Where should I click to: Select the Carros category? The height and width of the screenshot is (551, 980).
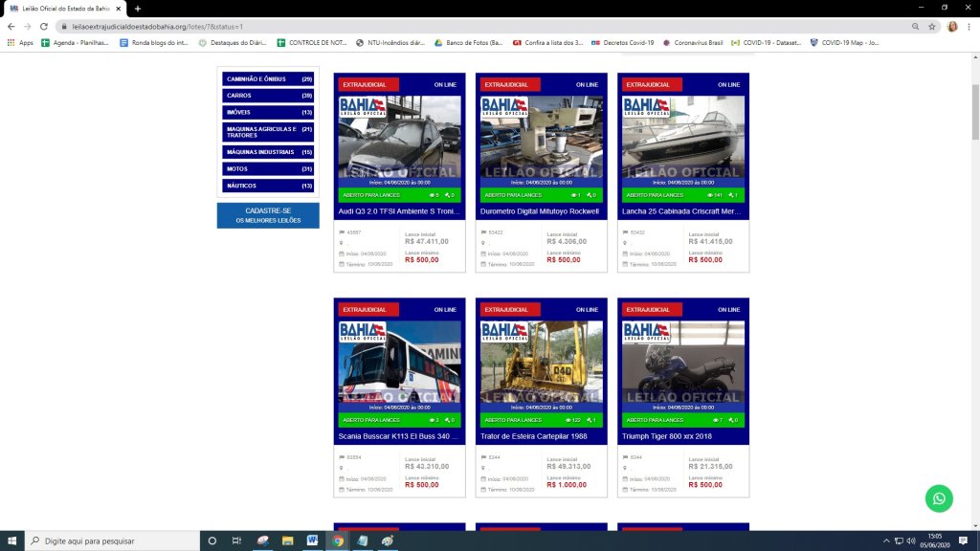pyautogui.click(x=268, y=96)
